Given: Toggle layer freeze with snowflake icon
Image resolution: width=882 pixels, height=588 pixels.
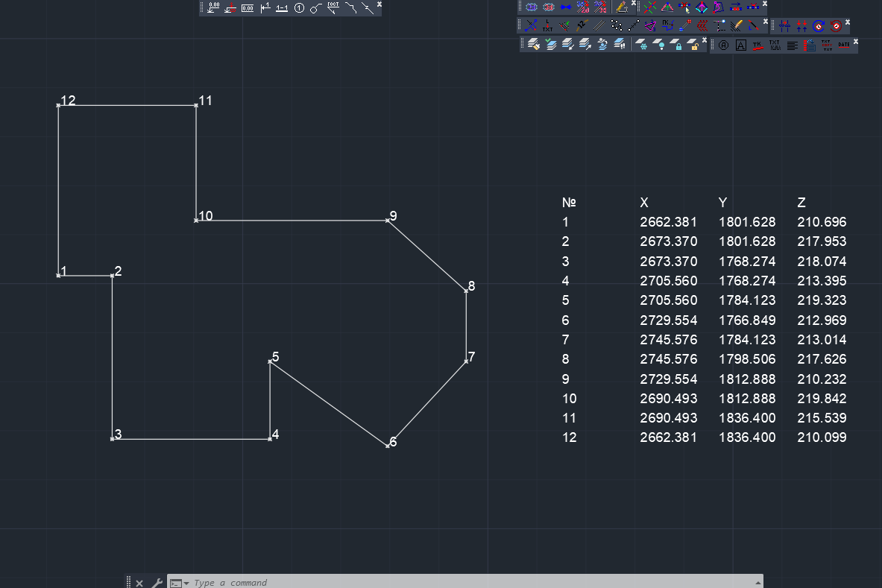Looking at the screenshot, I should coord(641,45).
